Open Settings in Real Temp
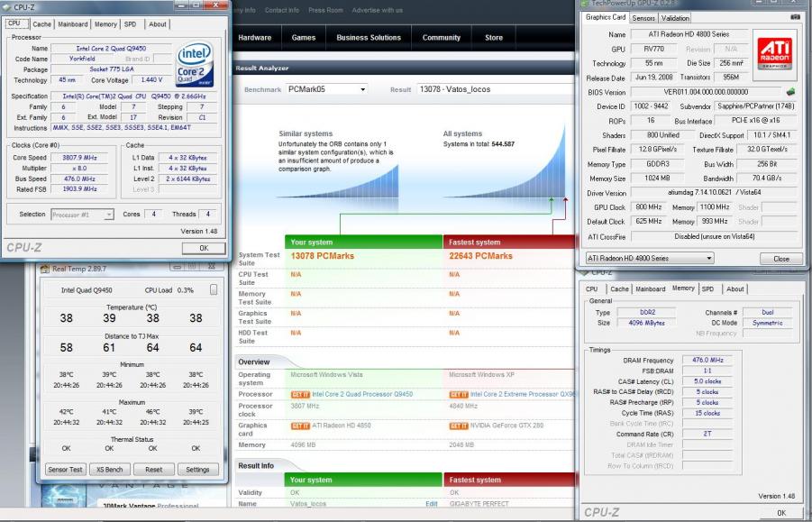This screenshot has height=522, width=812. click(x=198, y=470)
